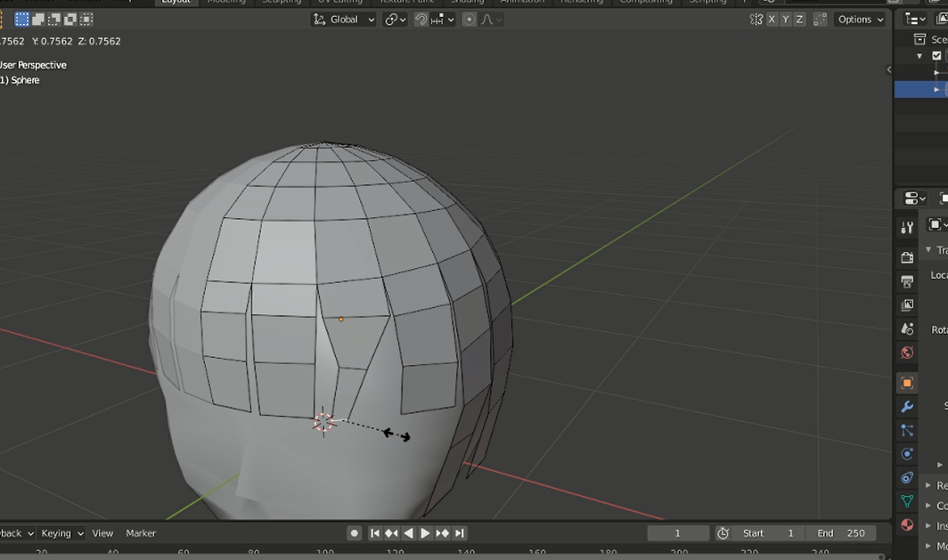Collapse the collection tree arrow in outliner

tap(919, 55)
